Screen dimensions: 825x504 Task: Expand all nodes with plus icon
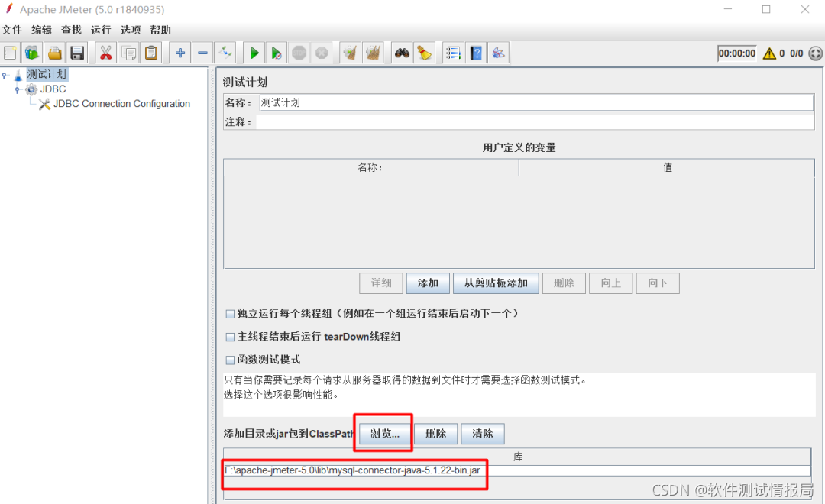(180, 53)
